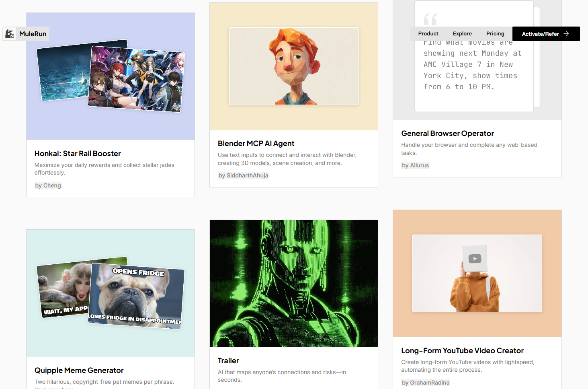
Task: Open the Blender MCP AI Agent thumbnail
Action: tap(294, 66)
